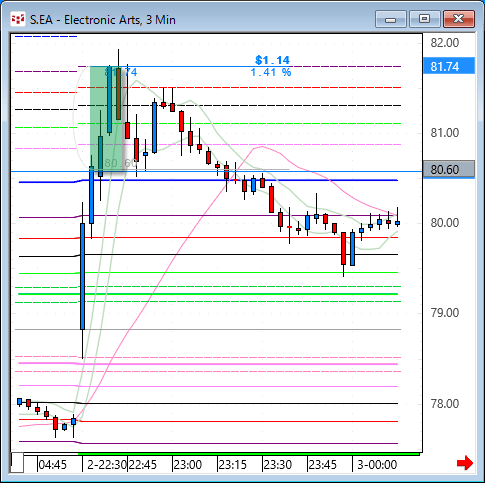Image resolution: width=485 pixels, height=483 pixels.
Task: Click the 23:00 time axis label
Action: (188, 464)
